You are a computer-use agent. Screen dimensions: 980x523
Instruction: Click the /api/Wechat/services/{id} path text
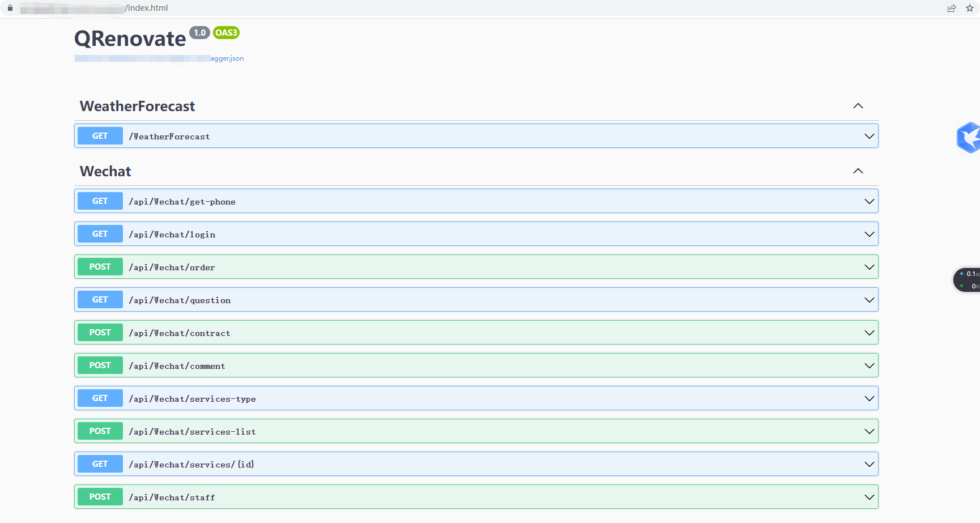[191, 465]
